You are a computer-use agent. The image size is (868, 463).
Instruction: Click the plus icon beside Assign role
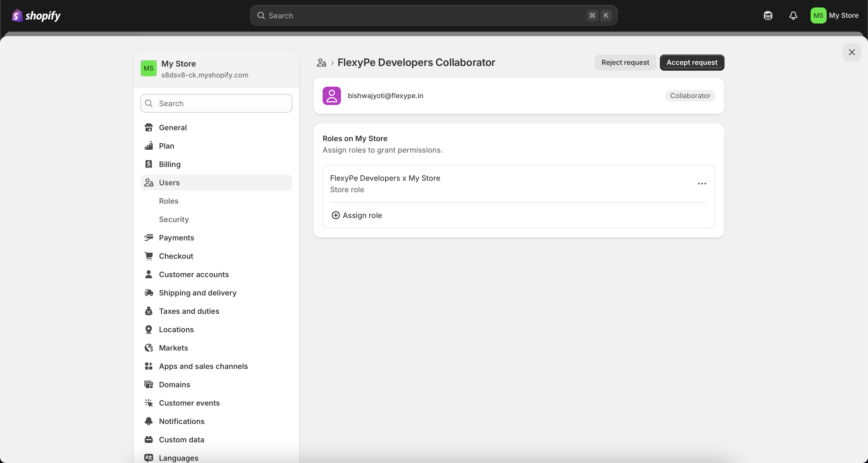tap(335, 215)
